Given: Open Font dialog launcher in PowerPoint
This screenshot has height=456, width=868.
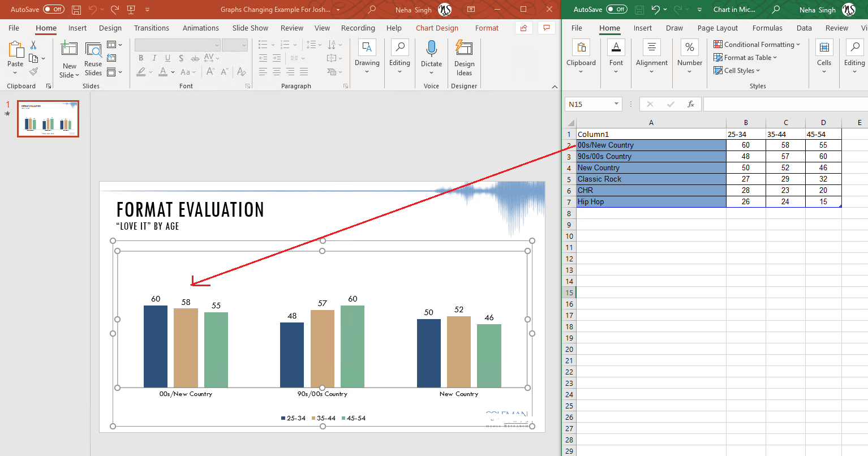Looking at the screenshot, I should (x=248, y=86).
